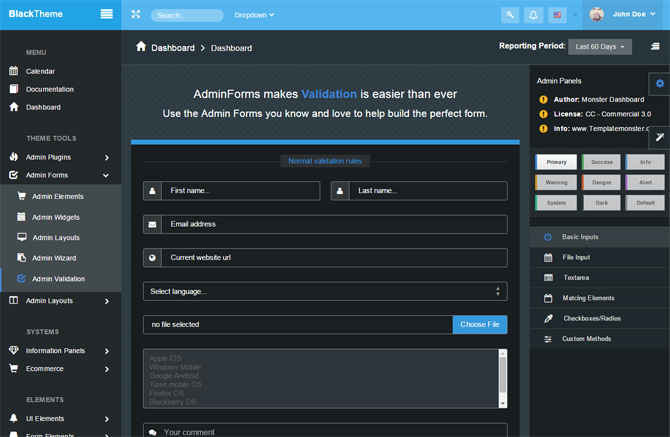Click the list icon beside Reporting Period
The image size is (670, 437).
[x=655, y=46]
